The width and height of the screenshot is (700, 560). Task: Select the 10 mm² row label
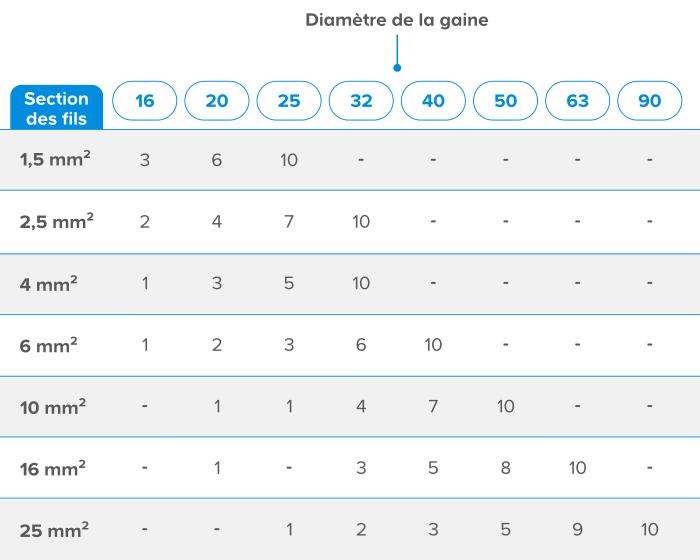click(x=52, y=406)
